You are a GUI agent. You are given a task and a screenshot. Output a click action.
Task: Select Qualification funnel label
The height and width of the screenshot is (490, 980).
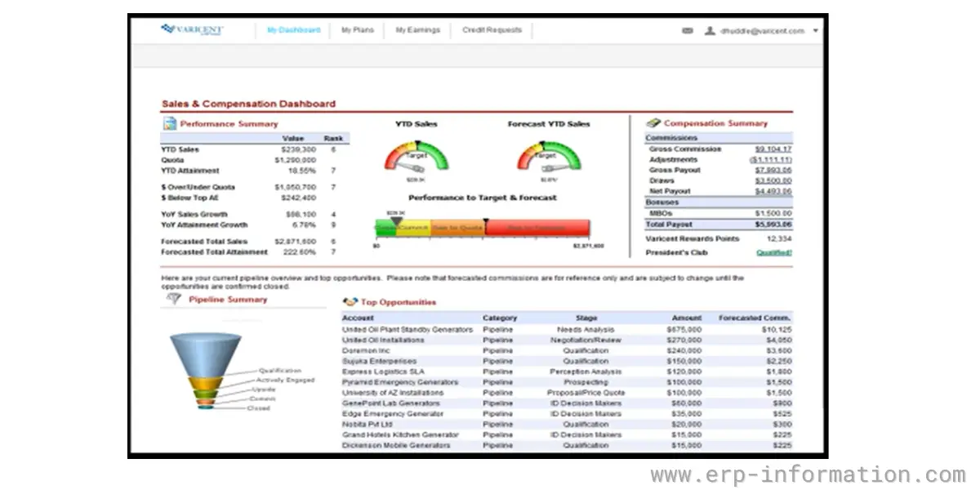pyautogui.click(x=280, y=371)
